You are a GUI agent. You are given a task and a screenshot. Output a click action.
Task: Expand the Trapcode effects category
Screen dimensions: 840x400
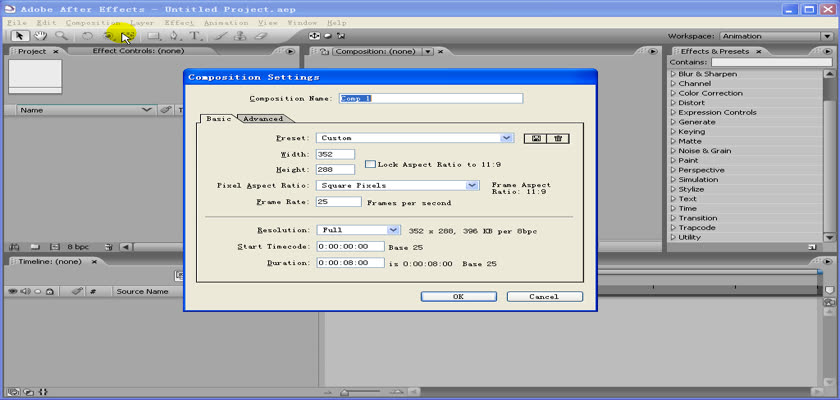pyautogui.click(x=674, y=228)
